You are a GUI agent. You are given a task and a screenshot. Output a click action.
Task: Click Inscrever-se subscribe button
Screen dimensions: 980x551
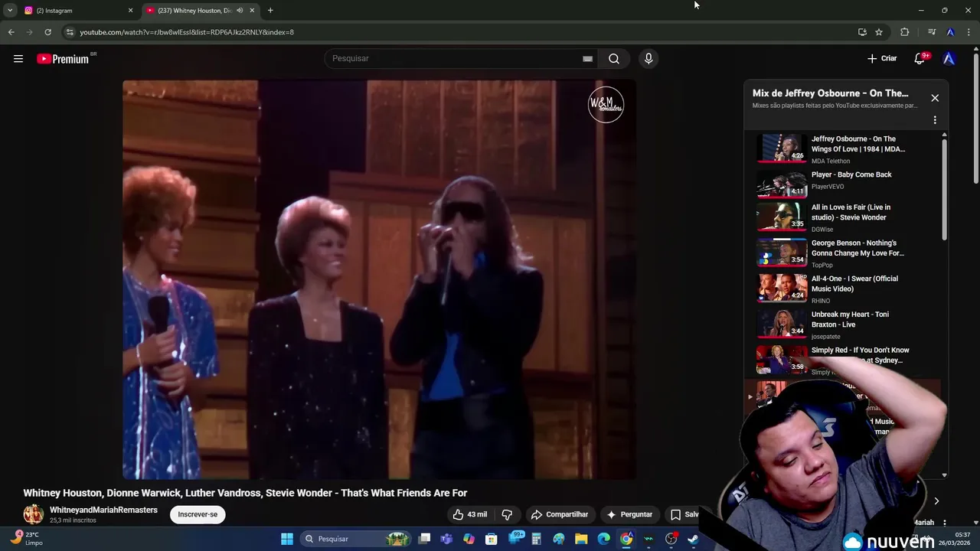click(x=198, y=514)
